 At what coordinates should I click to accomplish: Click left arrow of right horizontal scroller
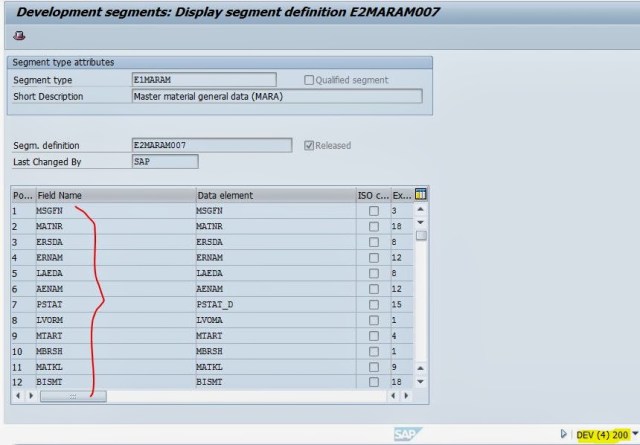[393, 396]
